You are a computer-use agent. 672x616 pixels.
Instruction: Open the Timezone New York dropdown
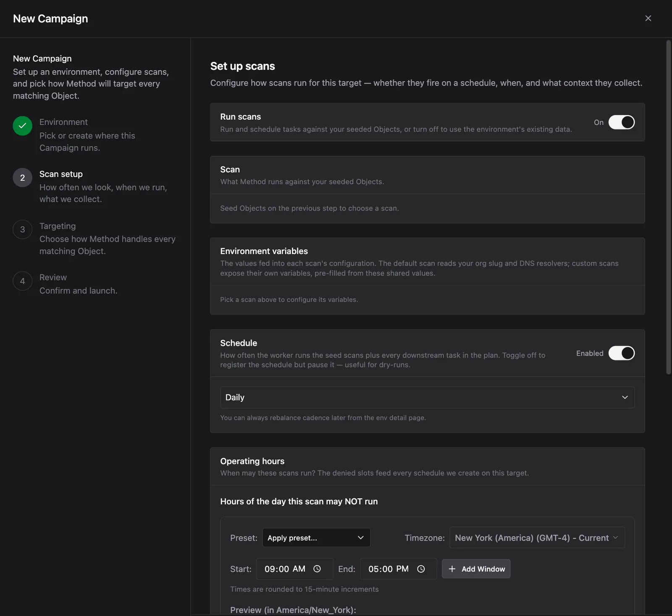click(537, 537)
